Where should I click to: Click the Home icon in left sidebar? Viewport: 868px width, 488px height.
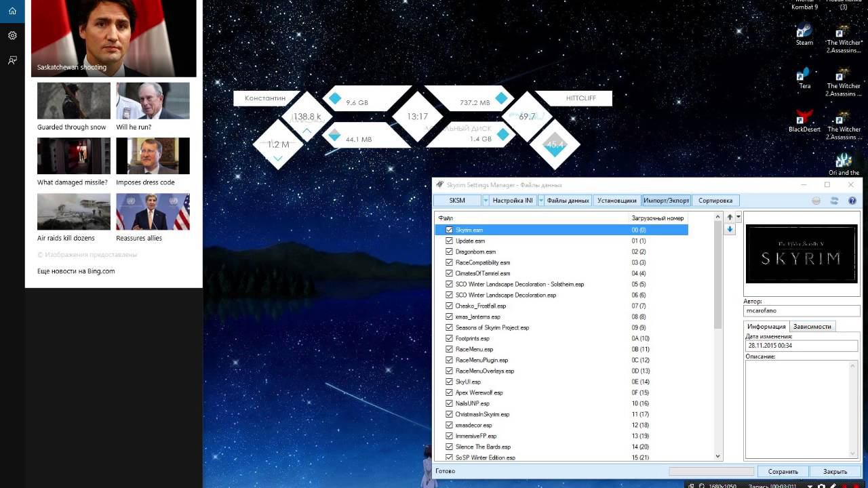pyautogui.click(x=12, y=11)
